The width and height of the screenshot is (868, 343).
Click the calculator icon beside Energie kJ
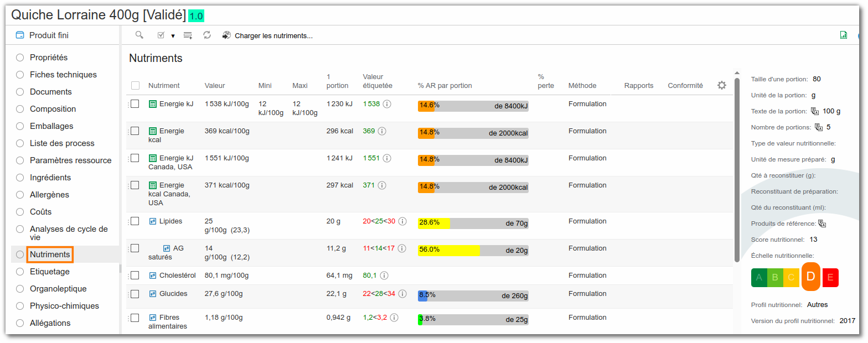point(153,104)
